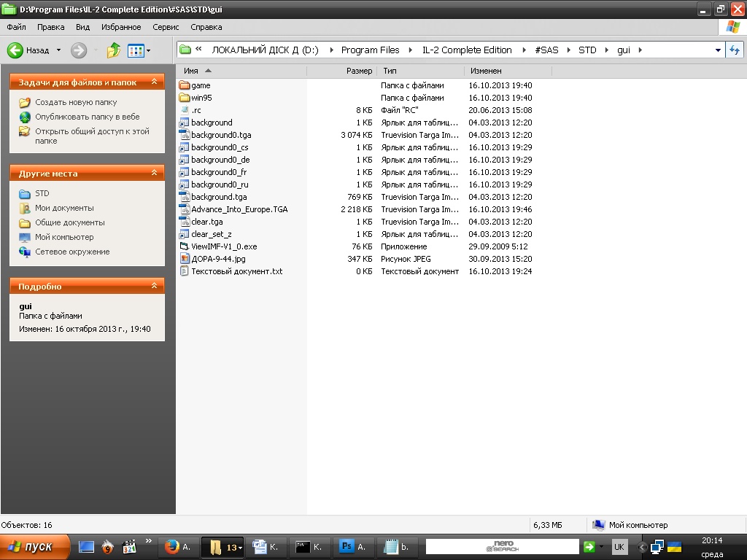Select the background0_fr shortcut file

219,172
